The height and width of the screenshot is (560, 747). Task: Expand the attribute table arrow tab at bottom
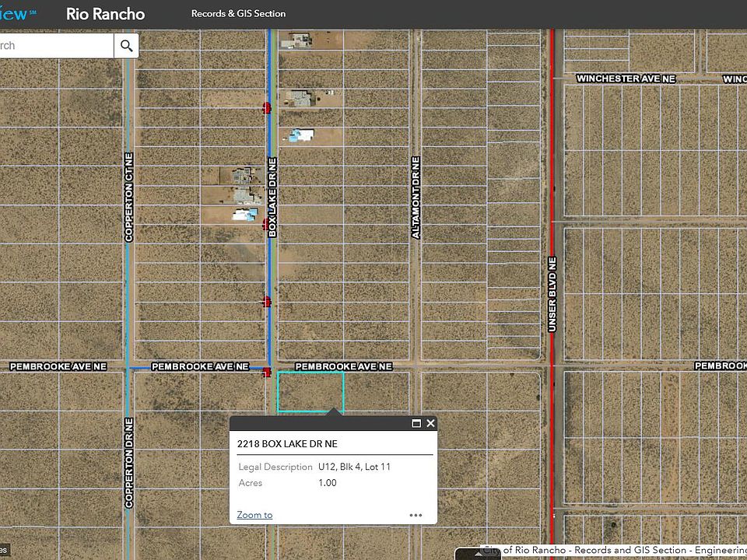tap(478, 555)
